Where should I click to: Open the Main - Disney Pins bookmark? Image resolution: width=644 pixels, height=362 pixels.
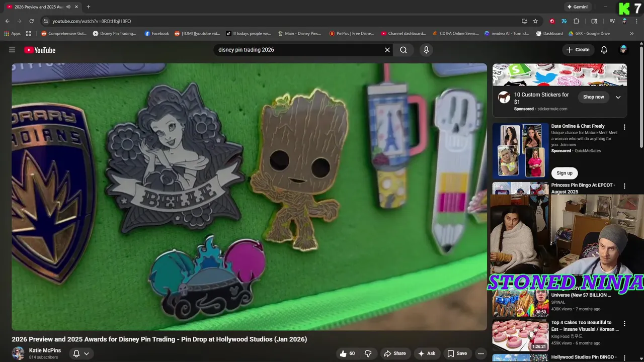tap(299, 33)
